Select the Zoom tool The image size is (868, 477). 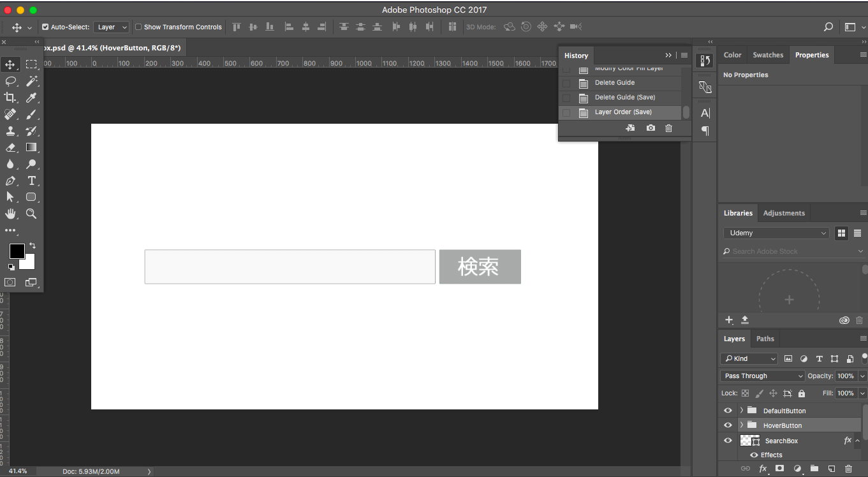tap(31, 214)
